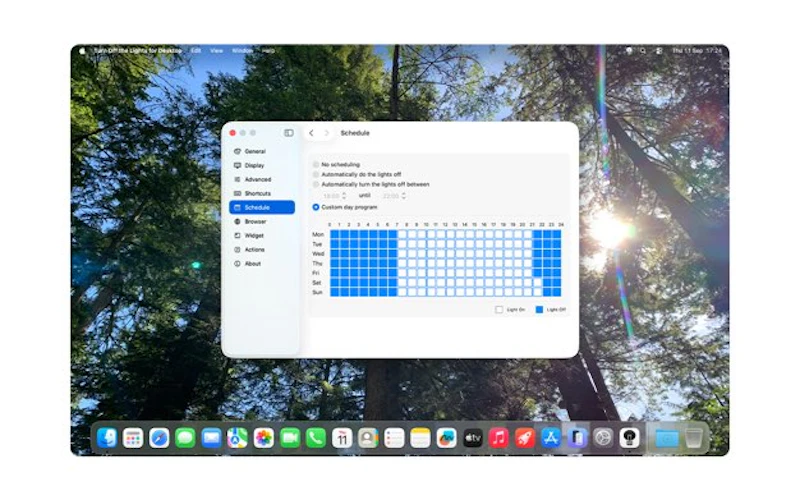Open the View menu

coord(216,51)
